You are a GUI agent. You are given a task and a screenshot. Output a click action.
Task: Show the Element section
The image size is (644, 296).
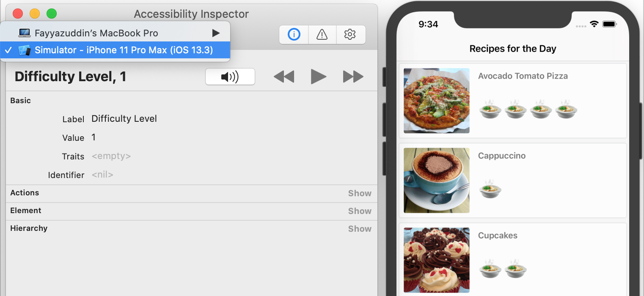point(360,211)
